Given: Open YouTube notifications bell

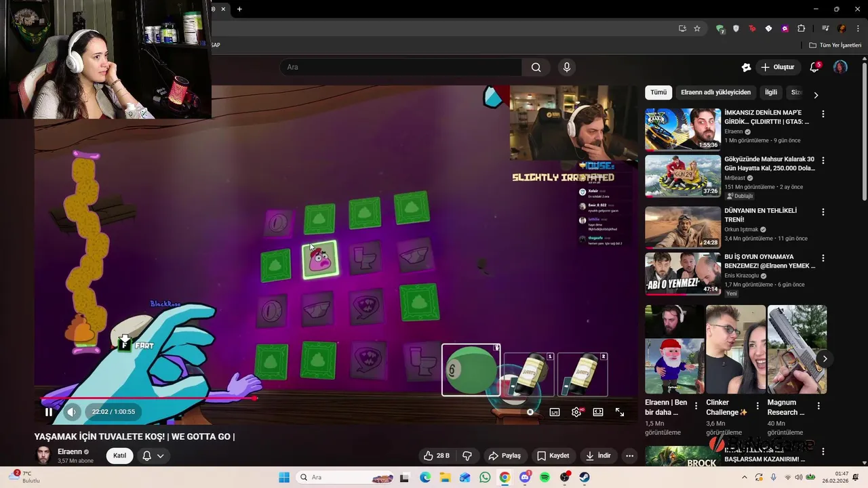Looking at the screenshot, I should (815, 67).
